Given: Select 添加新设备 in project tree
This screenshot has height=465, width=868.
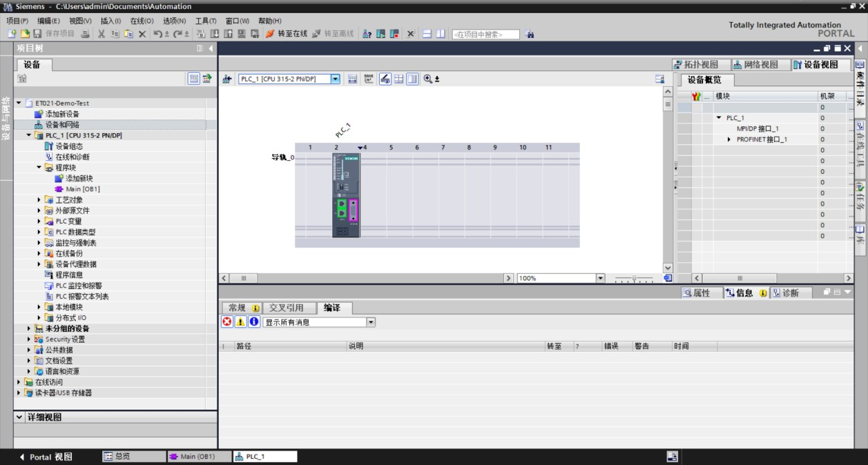Looking at the screenshot, I should pyautogui.click(x=62, y=114).
